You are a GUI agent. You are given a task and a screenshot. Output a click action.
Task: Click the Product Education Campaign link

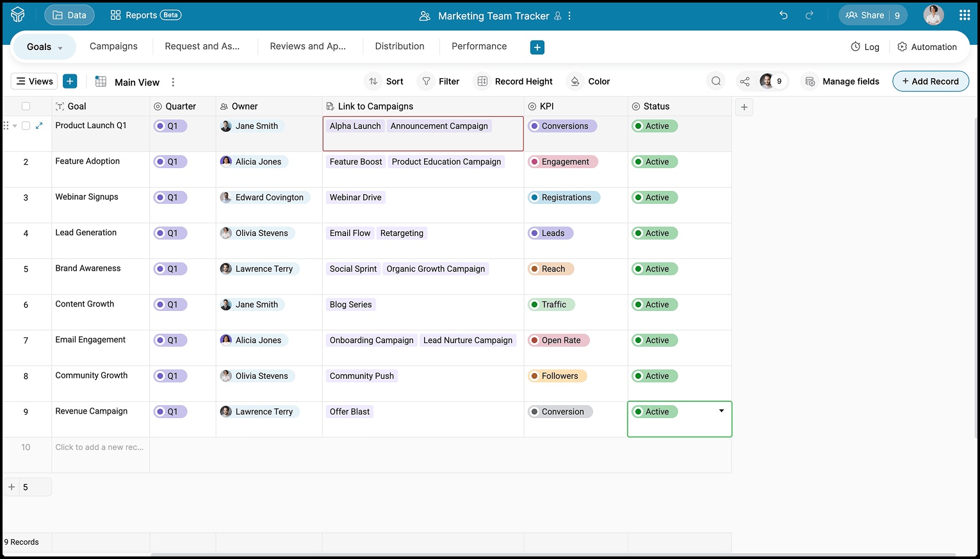[x=446, y=162]
